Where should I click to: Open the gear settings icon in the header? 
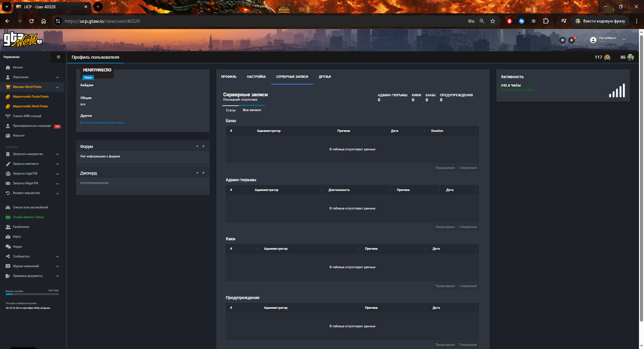pyautogui.click(x=562, y=40)
